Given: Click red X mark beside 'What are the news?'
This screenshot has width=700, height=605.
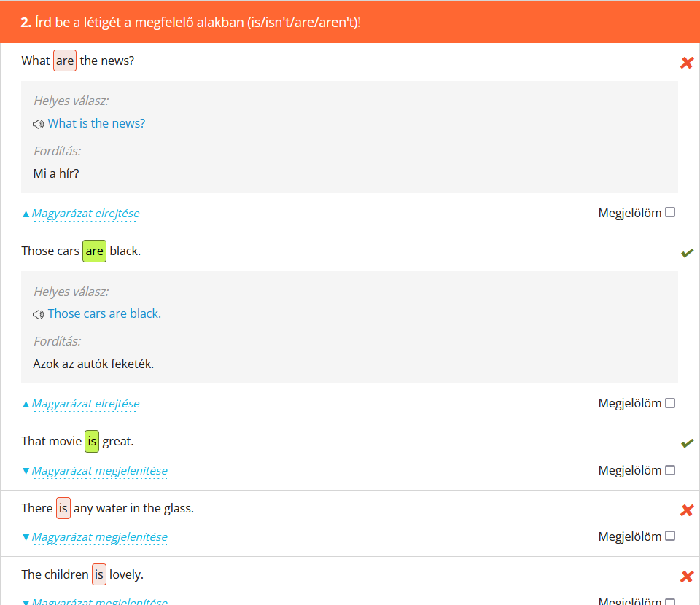Looking at the screenshot, I should point(686,63).
